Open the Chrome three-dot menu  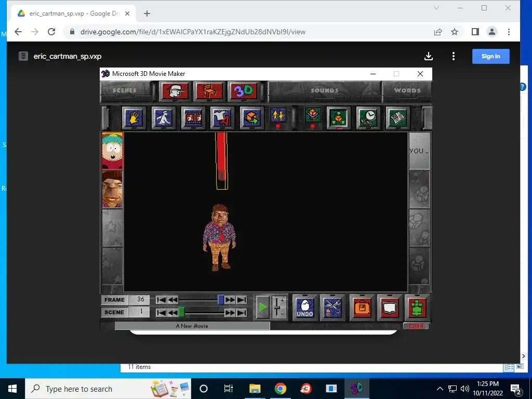pos(509,32)
